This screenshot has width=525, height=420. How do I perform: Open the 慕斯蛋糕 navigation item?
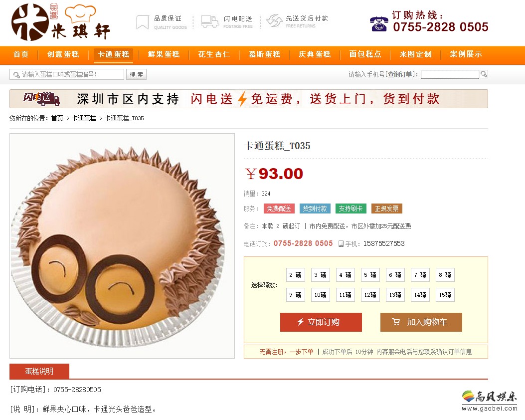[265, 54]
